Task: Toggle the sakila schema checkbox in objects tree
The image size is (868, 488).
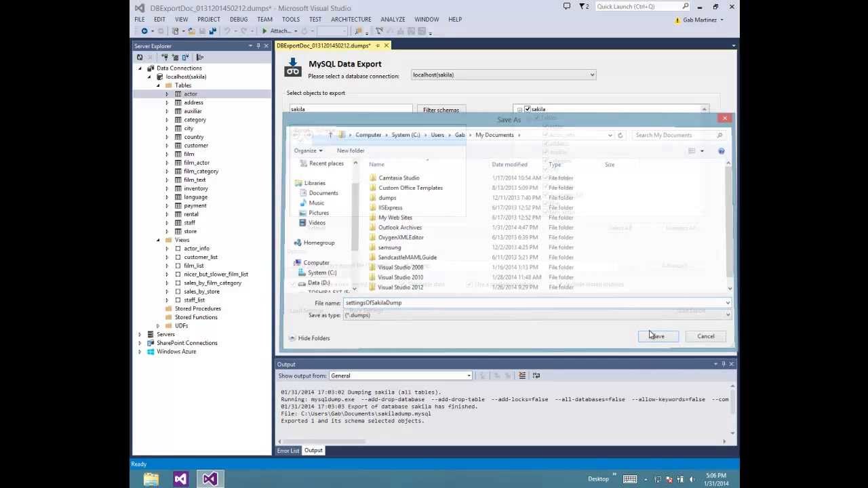Action: click(528, 109)
